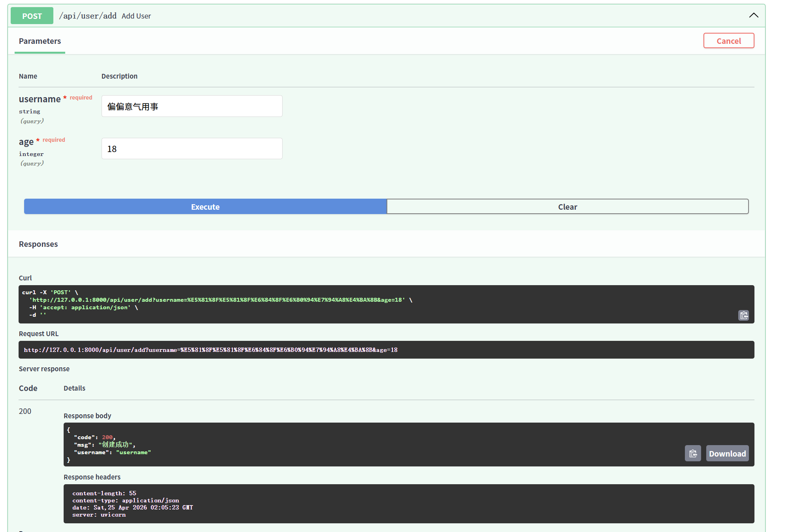Copy the response body to clipboard

(692, 453)
